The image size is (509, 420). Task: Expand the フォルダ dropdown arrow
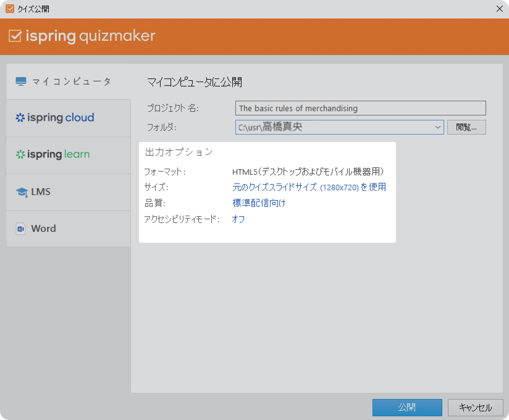tap(438, 127)
